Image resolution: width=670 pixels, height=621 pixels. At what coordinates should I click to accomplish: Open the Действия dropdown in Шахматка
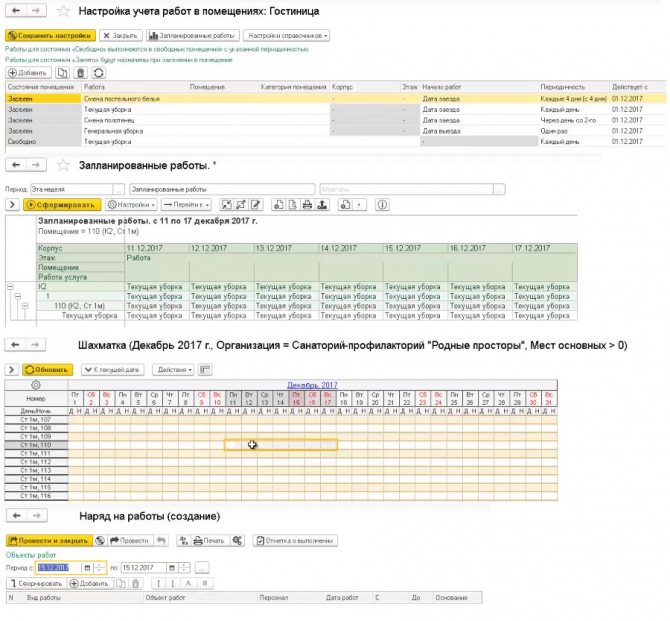[x=173, y=370]
